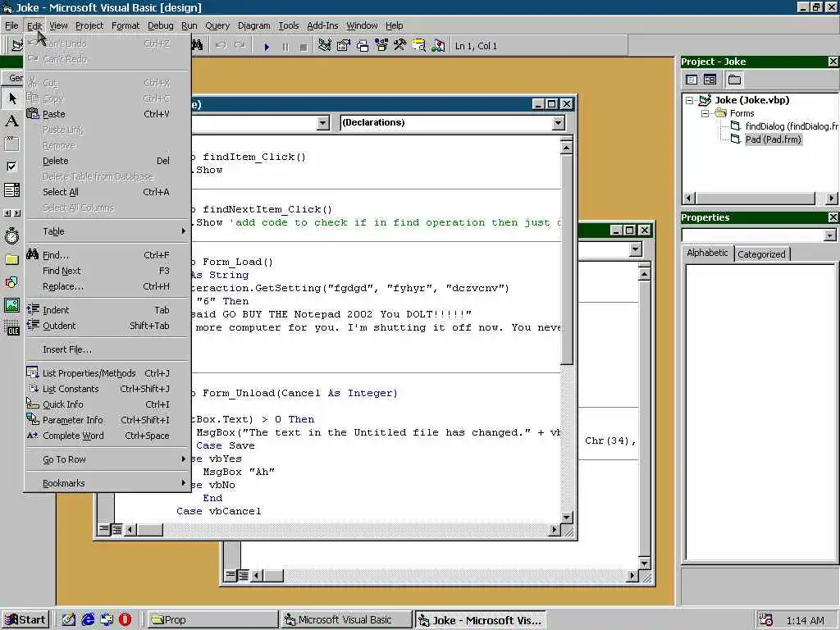Open Toolbox from toolbar hammer icon
This screenshot has height=630, width=840.
click(x=400, y=46)
